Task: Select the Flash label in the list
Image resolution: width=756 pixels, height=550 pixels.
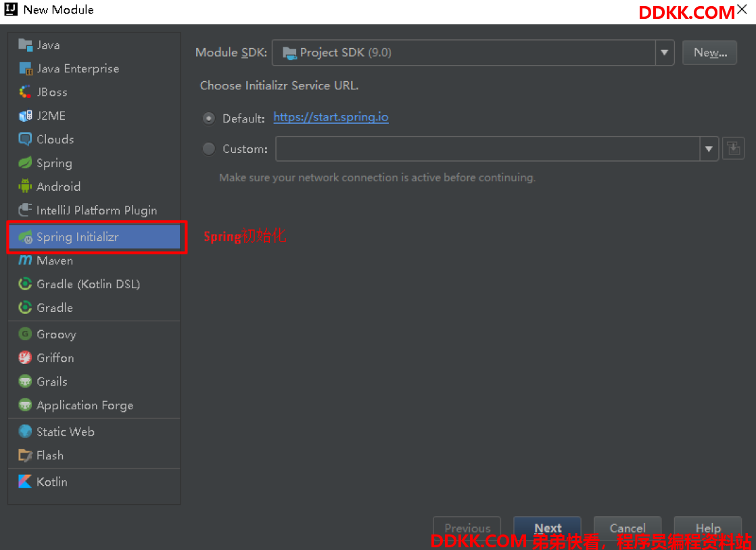Action: pos(50,455)
